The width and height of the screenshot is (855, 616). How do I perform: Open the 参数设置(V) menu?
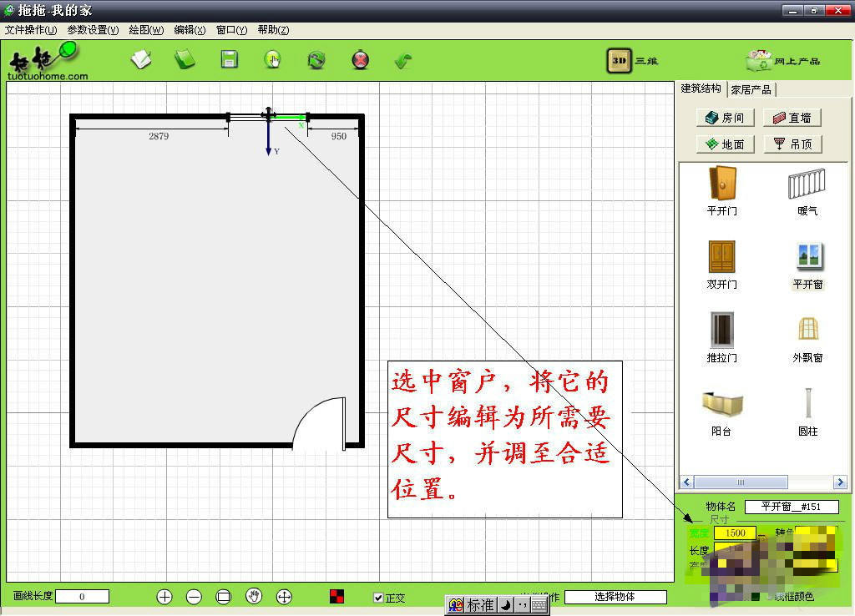[93, 30]
